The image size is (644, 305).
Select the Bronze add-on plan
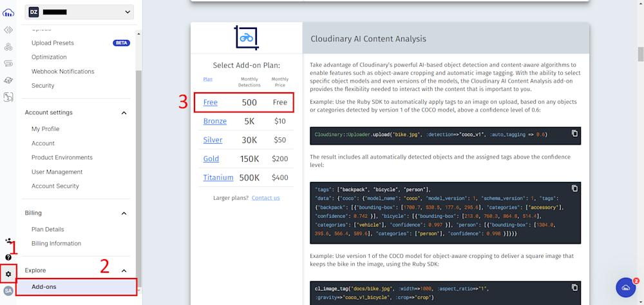(215, 121)
